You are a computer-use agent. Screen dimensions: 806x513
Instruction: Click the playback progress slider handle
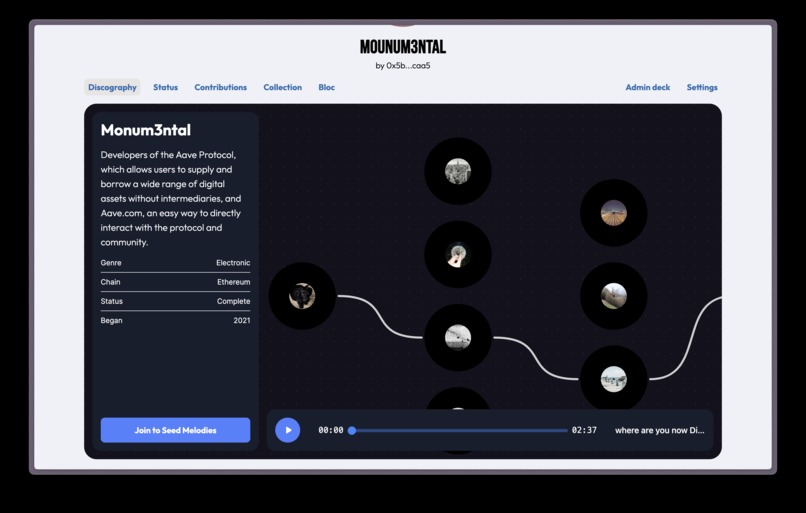[352, 431]
